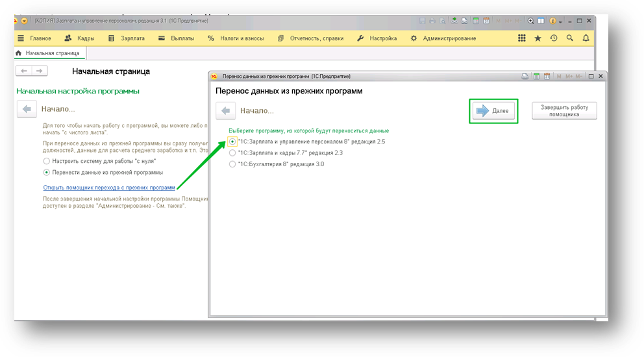Click the M memory button in main title bar

pyautogui.click(x=498, y=21)
